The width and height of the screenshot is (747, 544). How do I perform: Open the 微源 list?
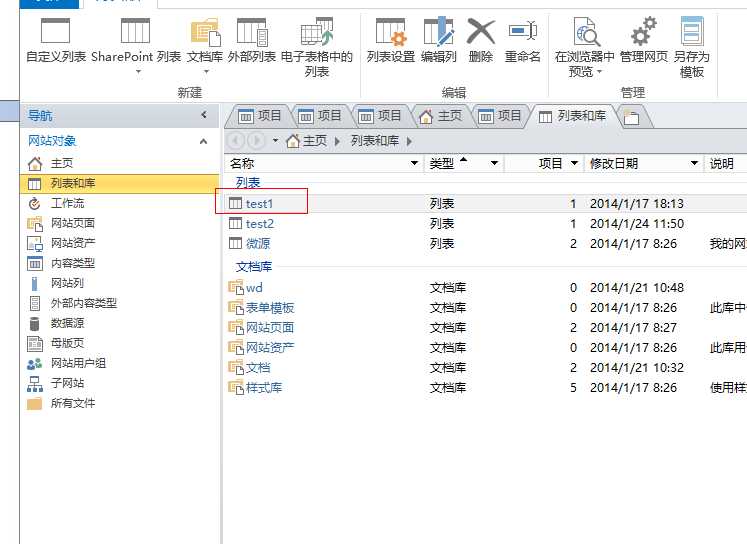(x=258, y=244)
